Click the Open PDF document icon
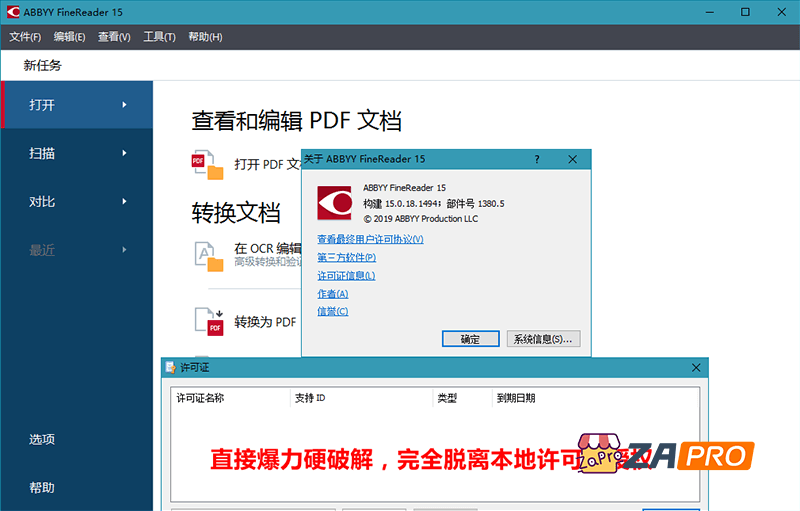 click(208, 164)
